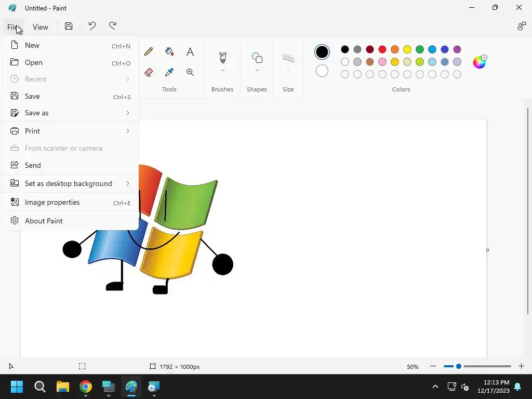Choose Save from the File menu
Image resolution: width=532 pixels, height=399 pixels.
tap(71, 96)
